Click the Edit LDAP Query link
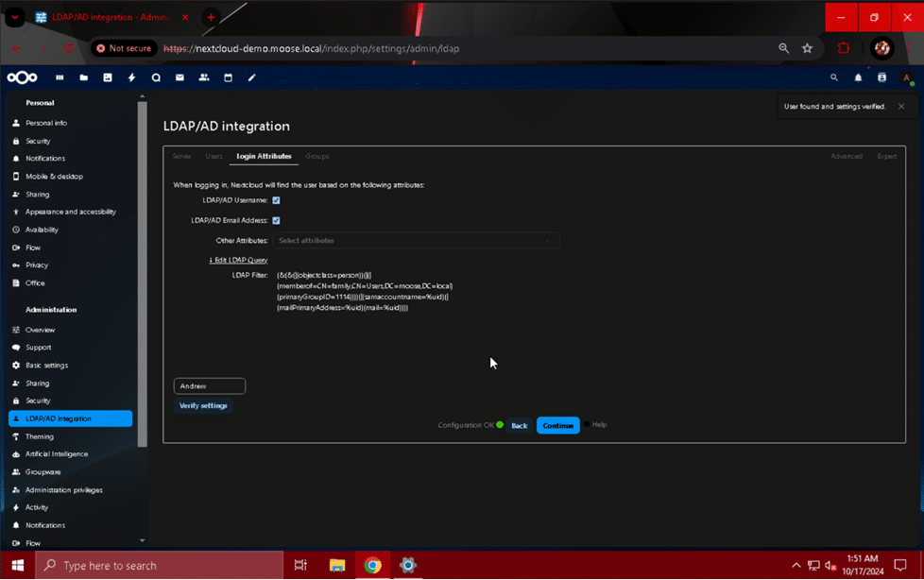The image size is (924, 580). click(x=238, y=260)
